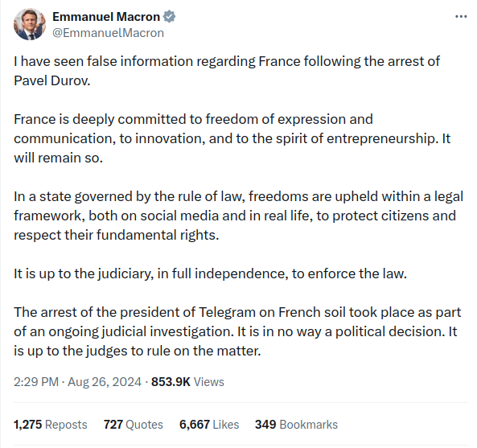Click the phrase 'will remain so.'
Screen dimensions: 477x448
click(x=58, y=158)
